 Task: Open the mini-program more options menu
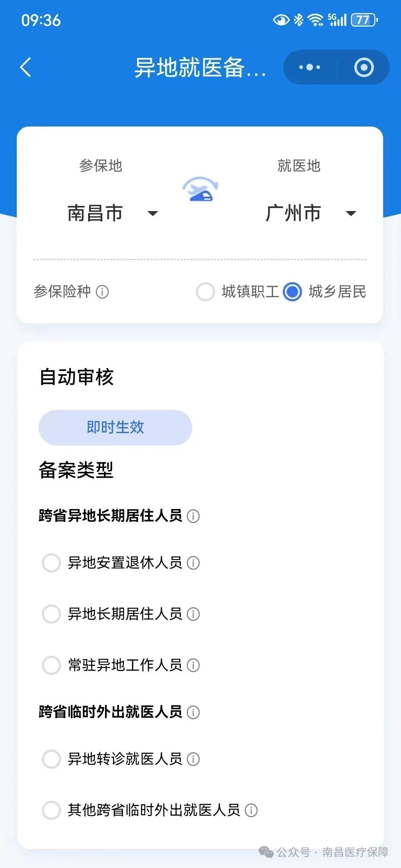(x=310, y=68)
